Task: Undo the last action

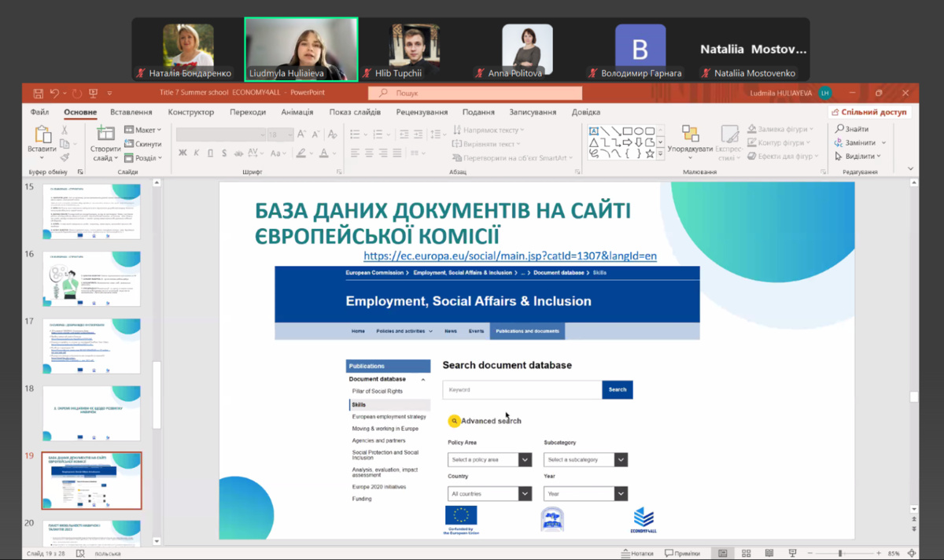Action: [54, 93]
